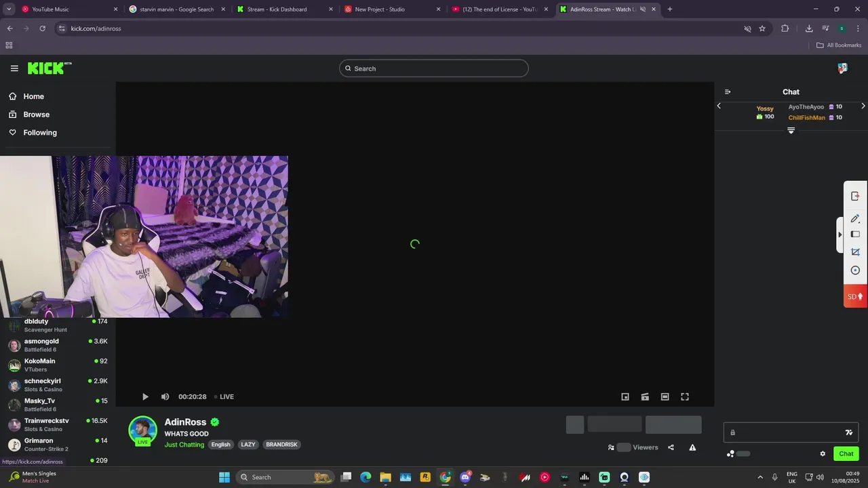868x488 pixels.
Task: Open schneckyirl channel in sidebar
Action: tap(58, 385)
